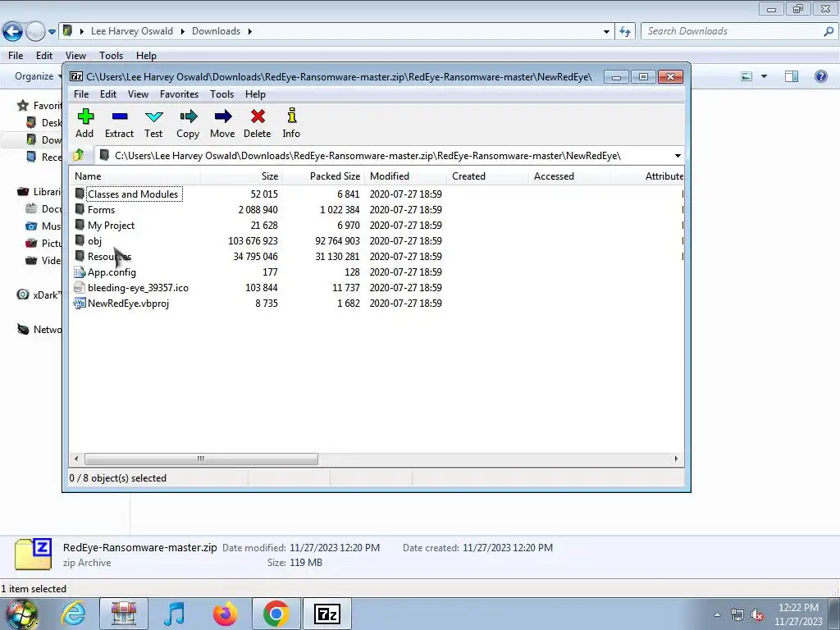This screenshot has height=630, width=840.
Task: Select the Resources folder icon
Action: click(80, 256)
